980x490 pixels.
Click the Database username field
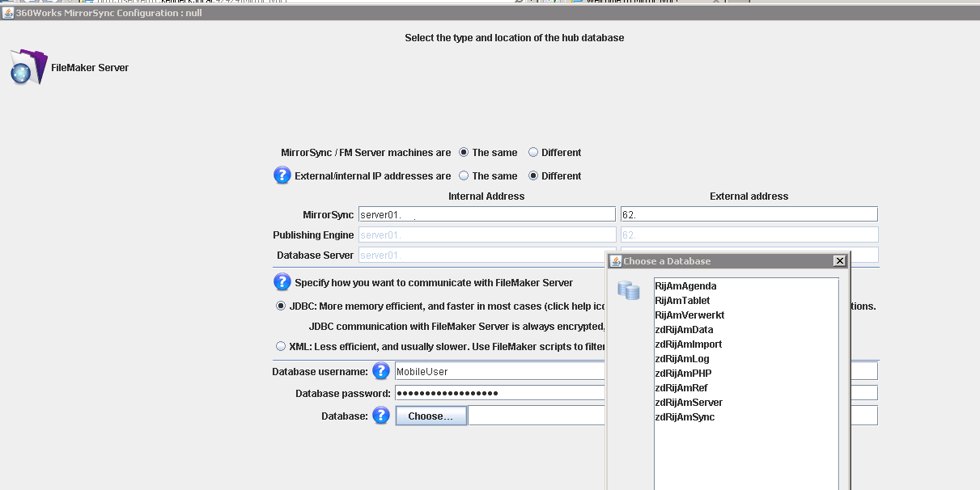tap(498, 371)
